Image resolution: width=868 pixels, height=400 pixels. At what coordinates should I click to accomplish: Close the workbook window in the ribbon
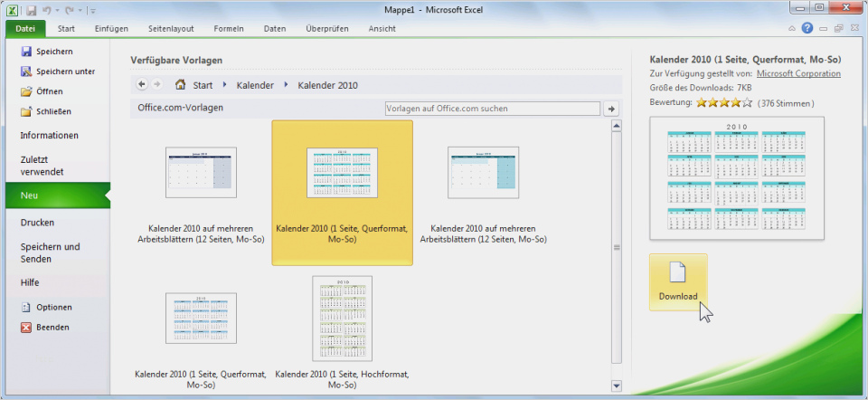[854, 28]
